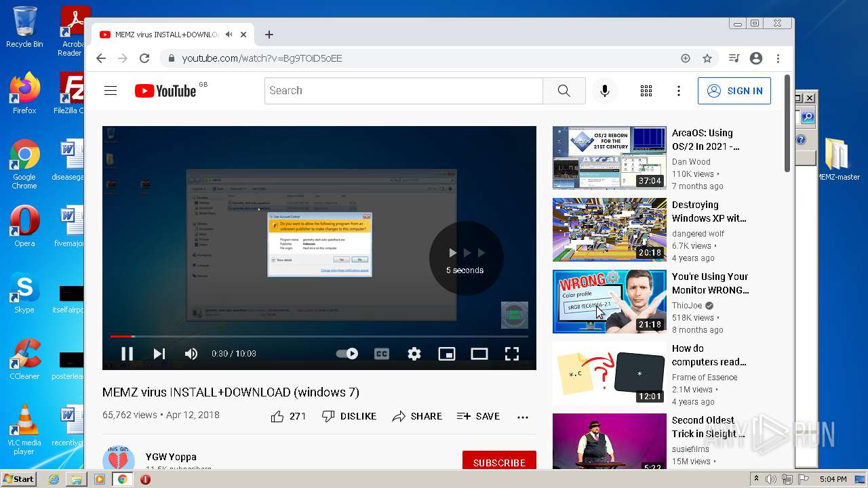This screenshot has height=488, width=868.
Task: Select Chrome taskbar button
Action: coord(122,479)
